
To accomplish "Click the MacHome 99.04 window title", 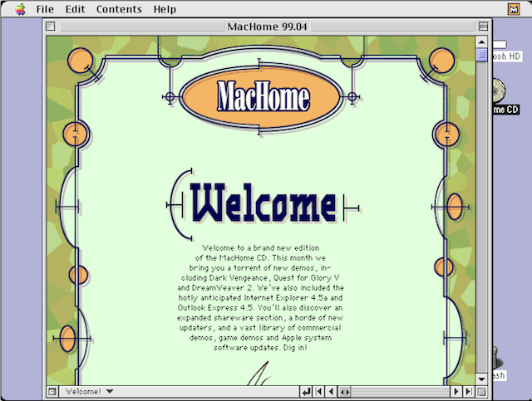I will pos(268,27).
